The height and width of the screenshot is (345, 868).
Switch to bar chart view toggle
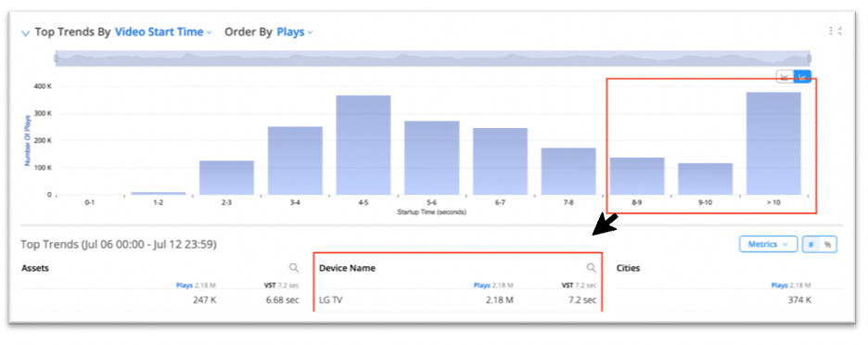[802, 77]
